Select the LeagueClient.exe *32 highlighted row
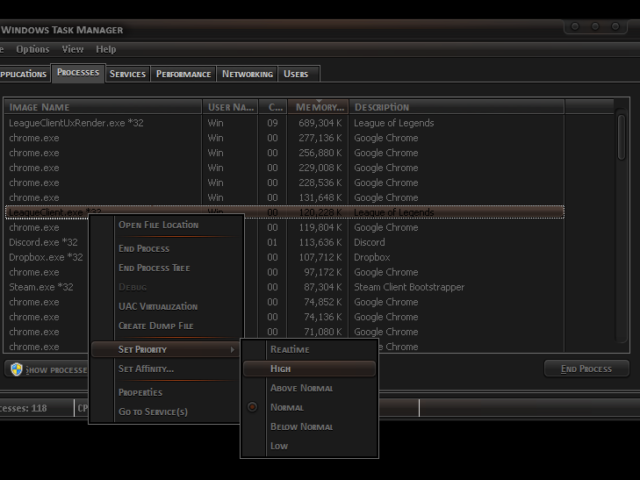Viewport: 640px width, 480px height. pyautogui.click(x=284, y=212)
